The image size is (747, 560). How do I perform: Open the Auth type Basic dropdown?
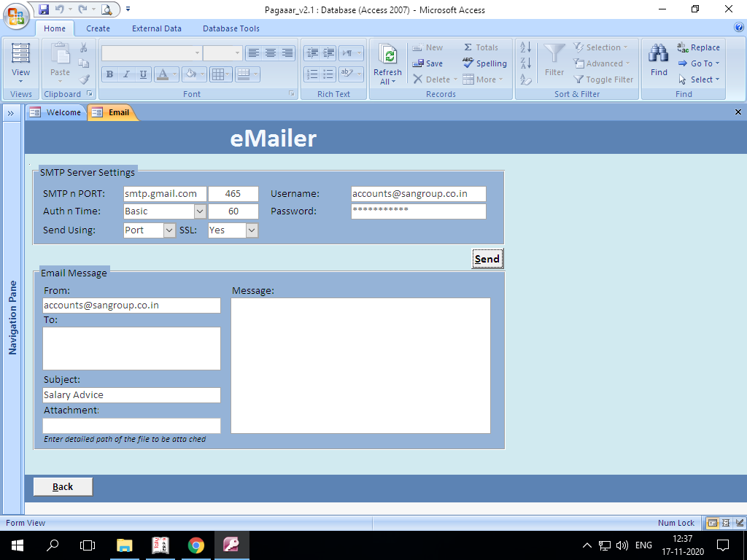pyautogui.click(x=200, y=211)
